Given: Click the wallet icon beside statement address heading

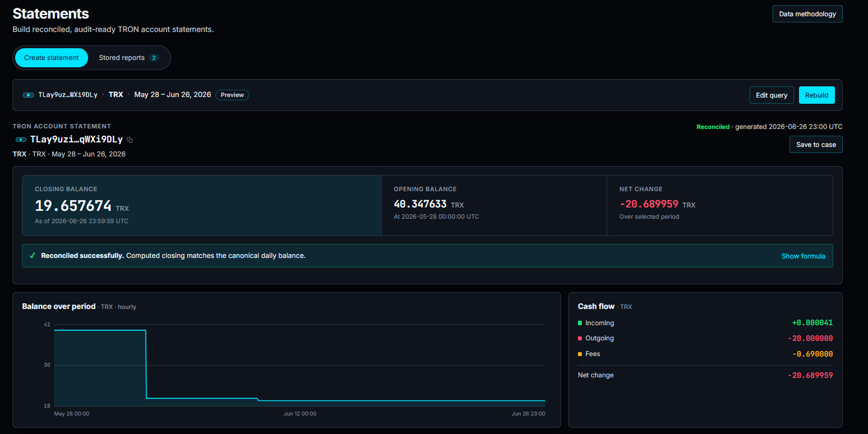Looking at the screenshot, I should (x=21, y=140).
